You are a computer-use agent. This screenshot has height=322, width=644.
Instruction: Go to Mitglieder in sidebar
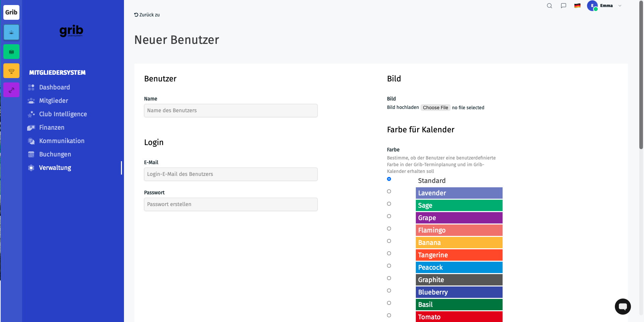click(54, 101)
